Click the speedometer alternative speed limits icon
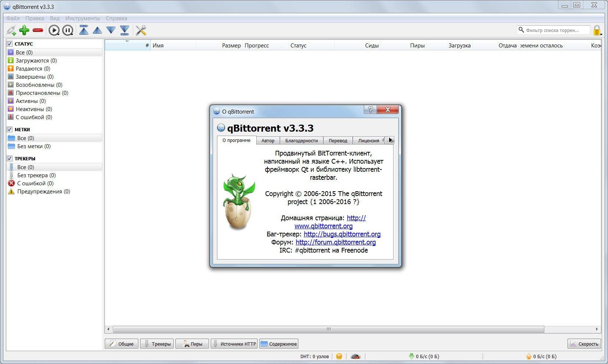 click(355, 356)
